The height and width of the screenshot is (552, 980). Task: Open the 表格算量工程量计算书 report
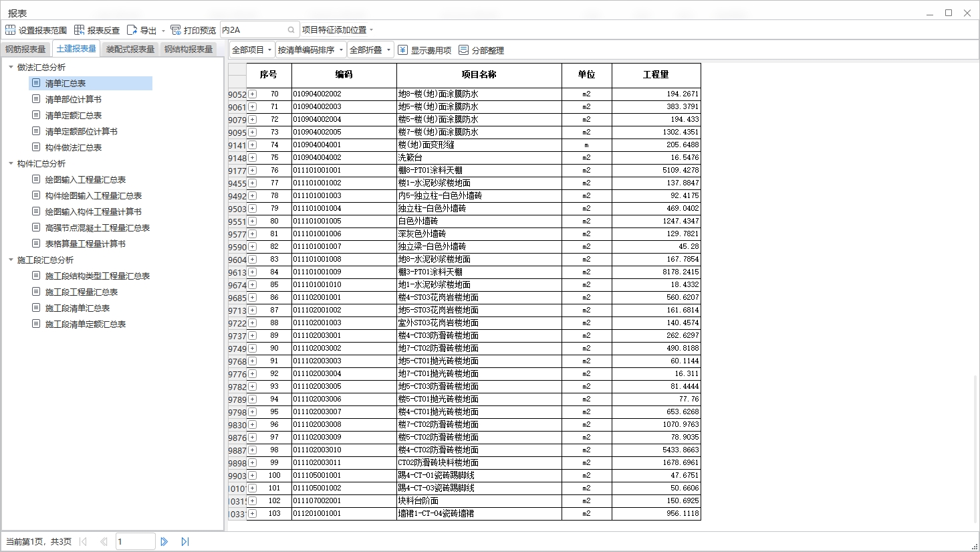86,244
